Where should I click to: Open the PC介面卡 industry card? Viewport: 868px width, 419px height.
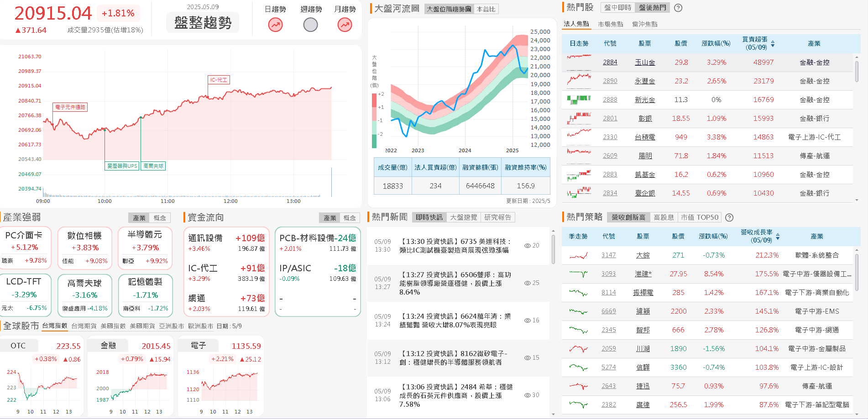[25, 248]
